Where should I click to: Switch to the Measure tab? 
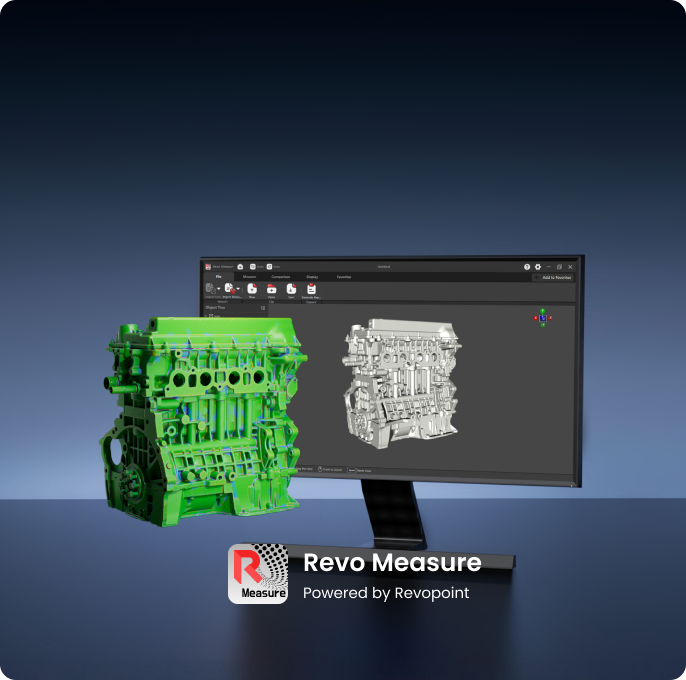pyautogui.click(x=249, y=277)
